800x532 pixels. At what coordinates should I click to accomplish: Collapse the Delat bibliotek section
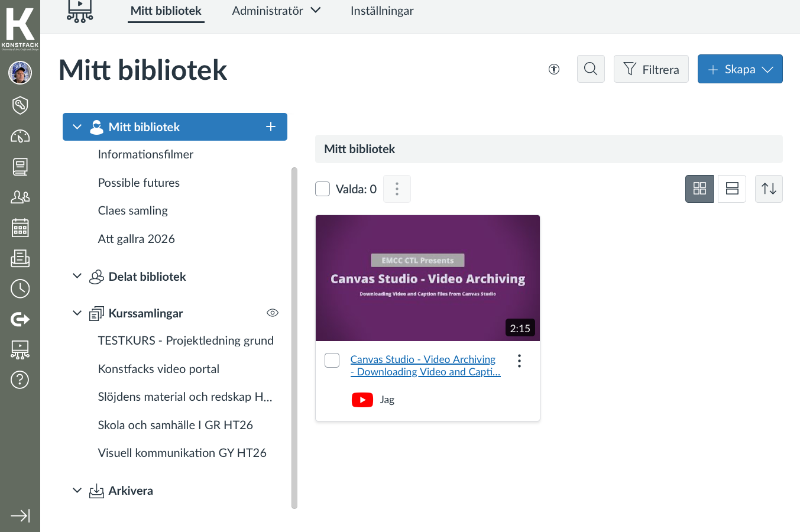tap(77, 276)
